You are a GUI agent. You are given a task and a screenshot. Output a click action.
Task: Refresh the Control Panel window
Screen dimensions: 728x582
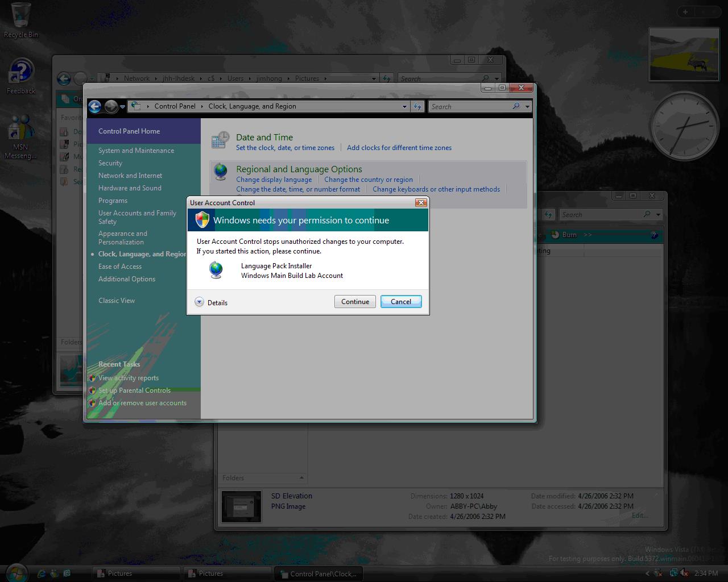click(x=418, y=106)
